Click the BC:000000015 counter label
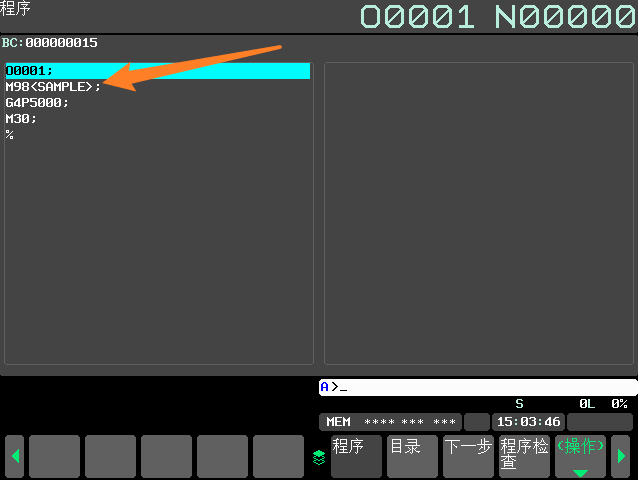The width and height of the screenshot is (638, 480). pyautogui.click(x=50, y=43)
